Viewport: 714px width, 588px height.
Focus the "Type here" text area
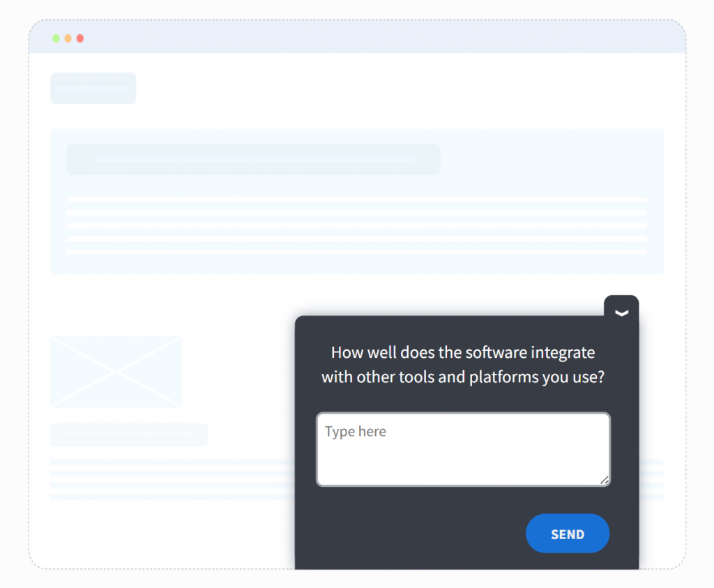point(463,449)
